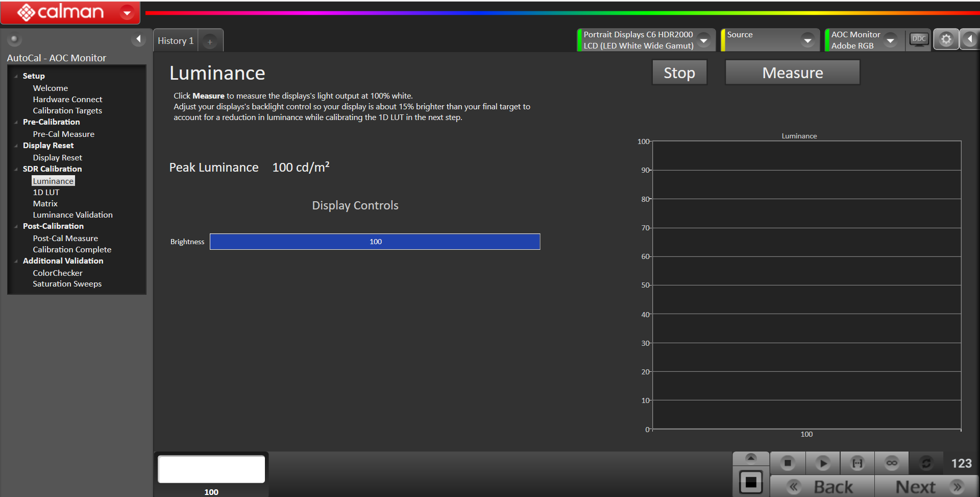The width and height of the screenshot is (980, 497).
Task: Click the Measure button
Action: coord(793,73)
